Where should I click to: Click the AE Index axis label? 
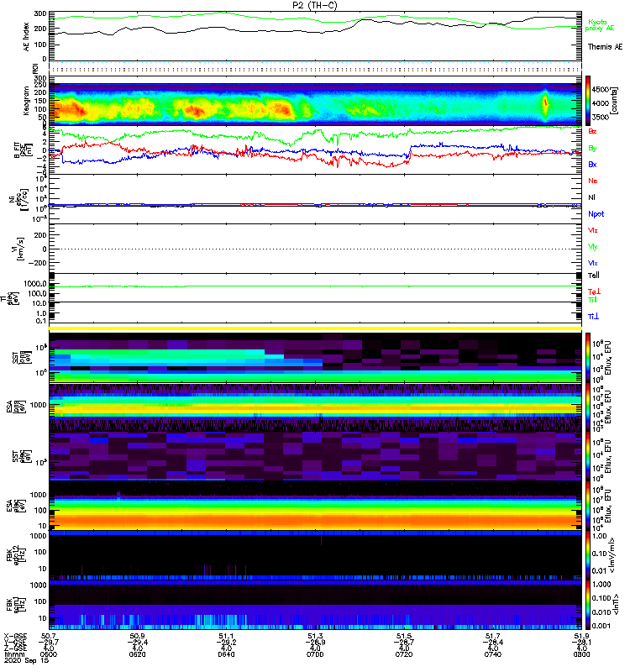pyautogui.click(x=27, y=37)
